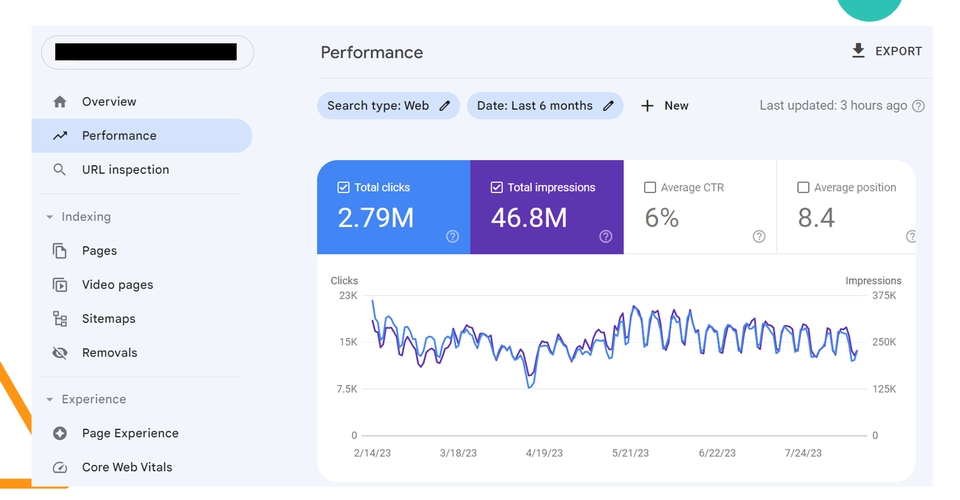Add a New filter

point(665,106)
